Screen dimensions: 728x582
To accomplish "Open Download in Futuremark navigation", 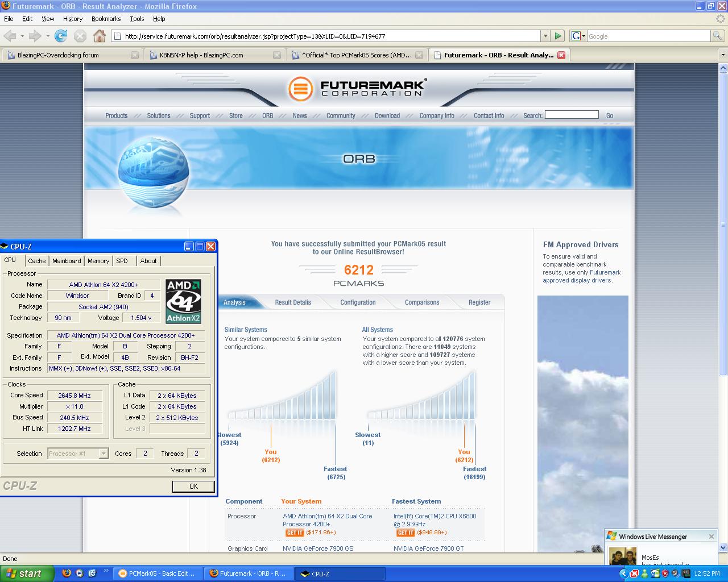I will click(x=387, y=115).
